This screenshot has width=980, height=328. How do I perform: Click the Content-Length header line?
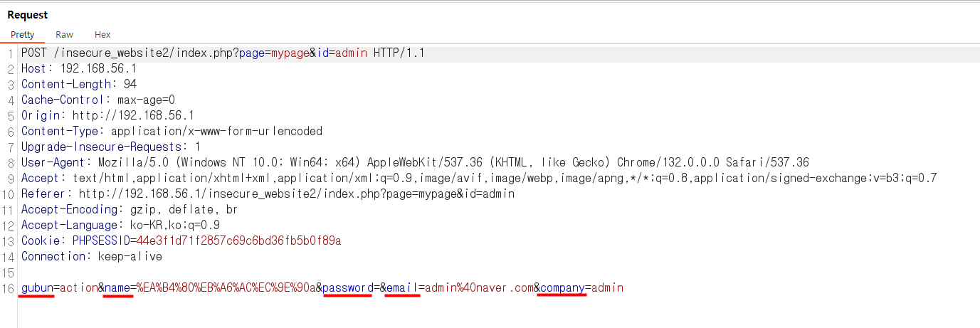(x=79, y=85)
